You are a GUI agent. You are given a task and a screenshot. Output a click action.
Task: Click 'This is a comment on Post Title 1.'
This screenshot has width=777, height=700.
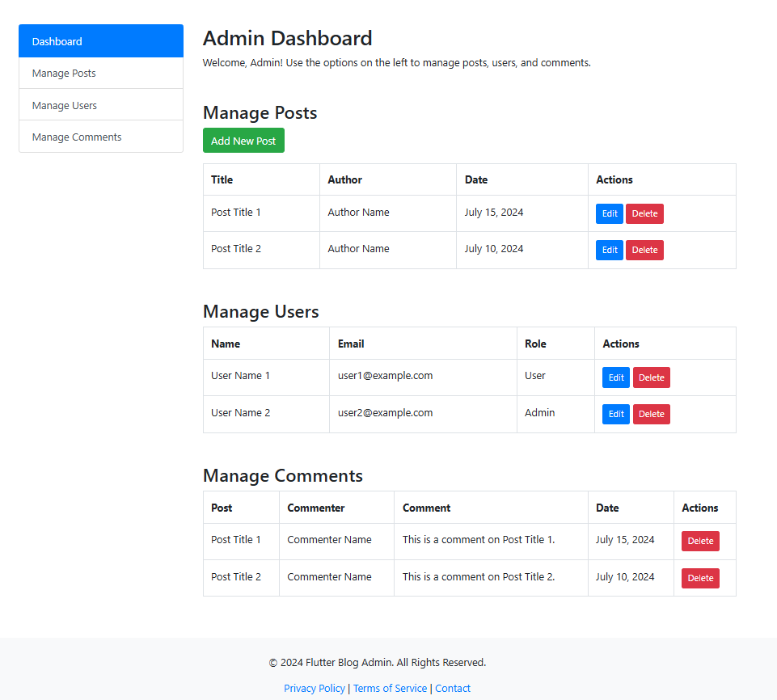[478, 539]
